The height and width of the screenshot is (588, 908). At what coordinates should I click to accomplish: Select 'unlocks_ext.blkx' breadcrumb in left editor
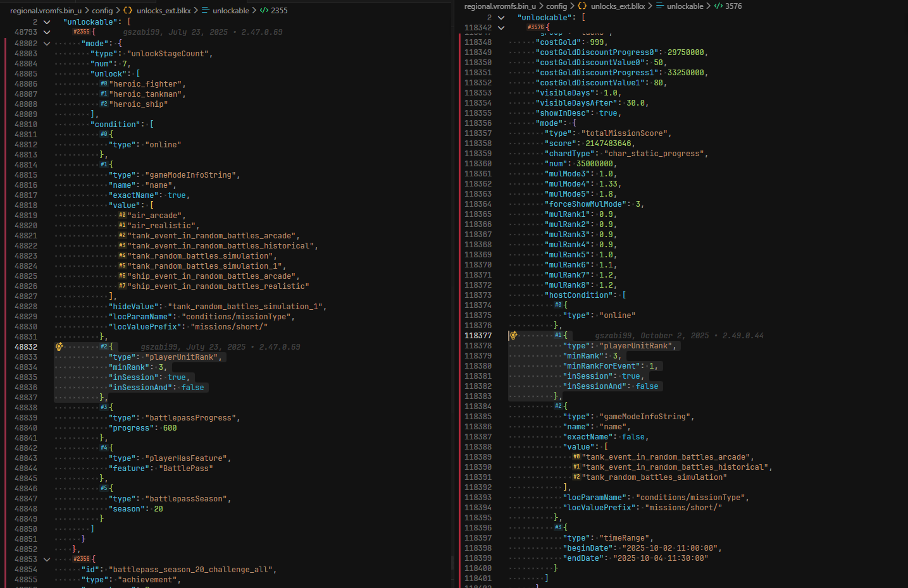pos(163,11)
